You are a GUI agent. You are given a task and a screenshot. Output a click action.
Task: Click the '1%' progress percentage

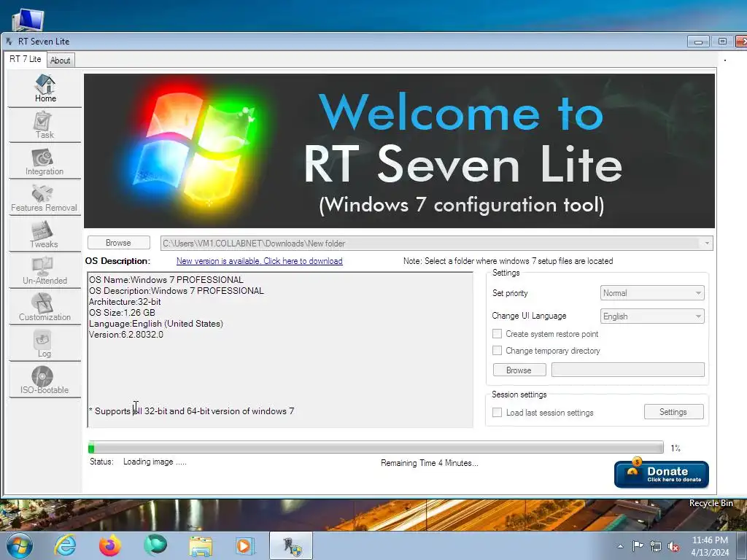pos(676,448)
